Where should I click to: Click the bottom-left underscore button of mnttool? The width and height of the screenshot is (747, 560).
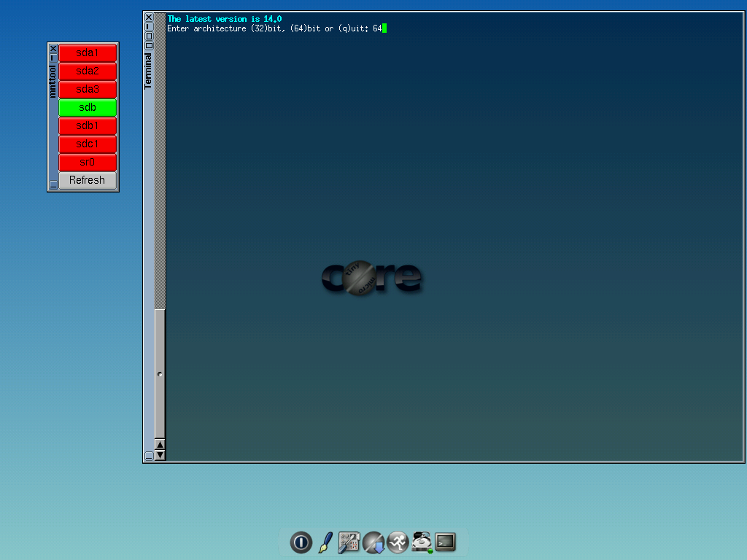(53, 184)
